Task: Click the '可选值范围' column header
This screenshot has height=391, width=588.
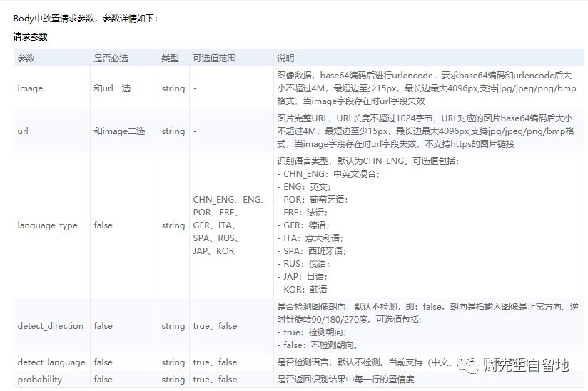Action: 215,58
